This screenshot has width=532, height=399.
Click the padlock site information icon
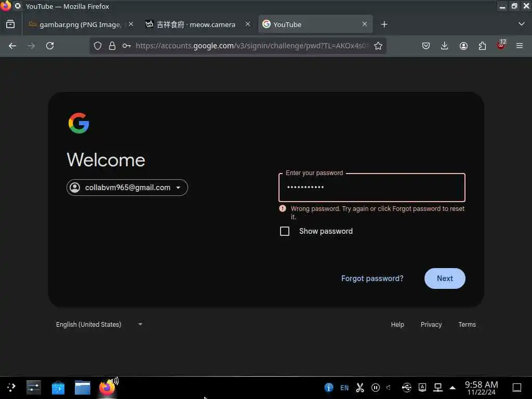click(112, 46)
